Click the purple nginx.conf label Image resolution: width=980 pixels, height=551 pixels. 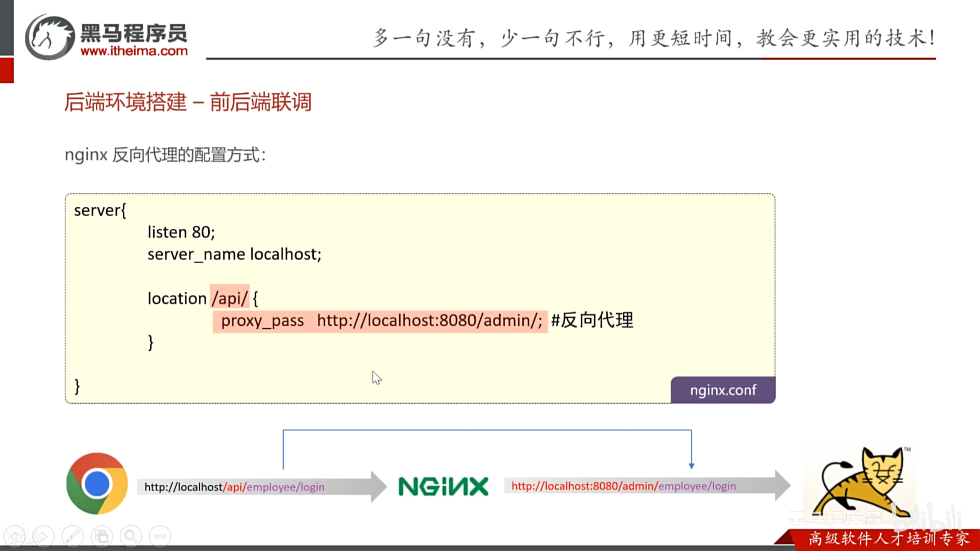723,390
